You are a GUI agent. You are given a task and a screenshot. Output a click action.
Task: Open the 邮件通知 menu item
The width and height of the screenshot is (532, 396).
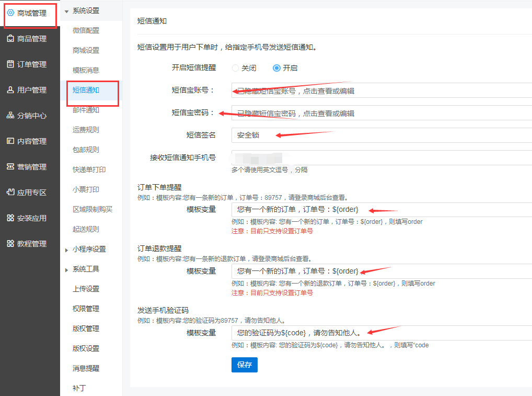click(x=86, y=110)
